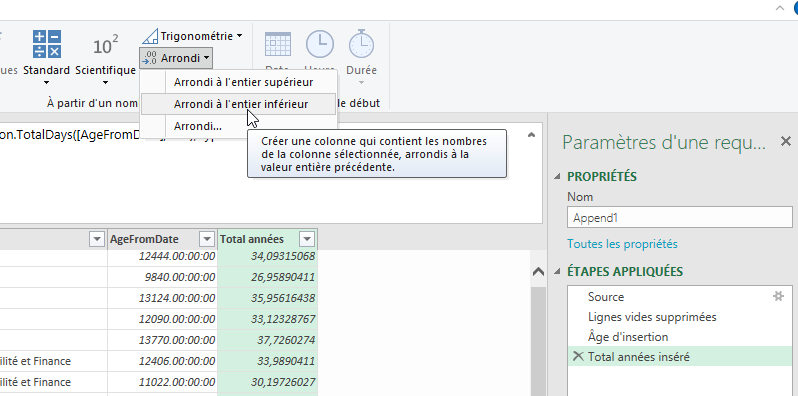Click cell 11022.00:00:00
This screenshot has width=798, height=396.
(x=162, y=382)
